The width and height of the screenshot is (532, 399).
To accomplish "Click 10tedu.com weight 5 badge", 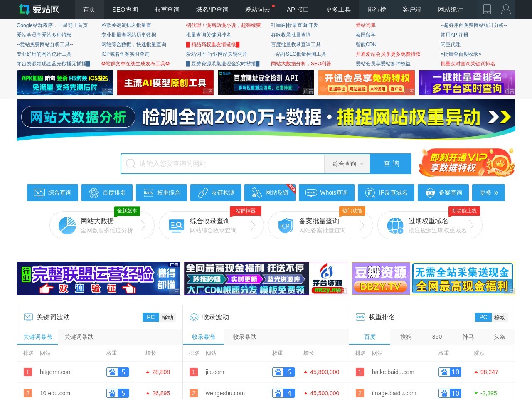I will 118,393.
